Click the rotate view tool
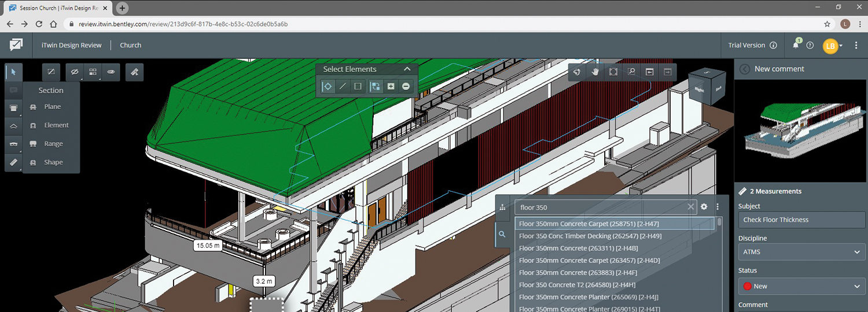The width and height of the screenshot is (868, 312). (x=577, y=72)
